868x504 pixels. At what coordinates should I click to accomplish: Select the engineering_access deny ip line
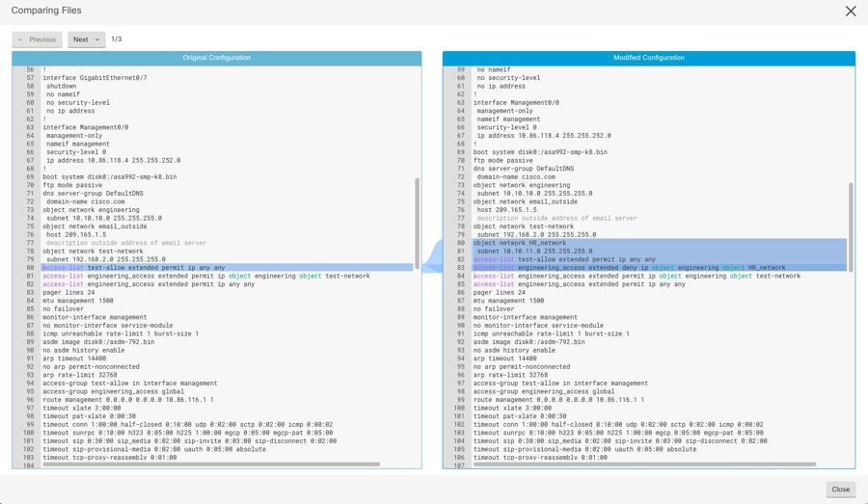pyautogui.click(x=629, y=268)
